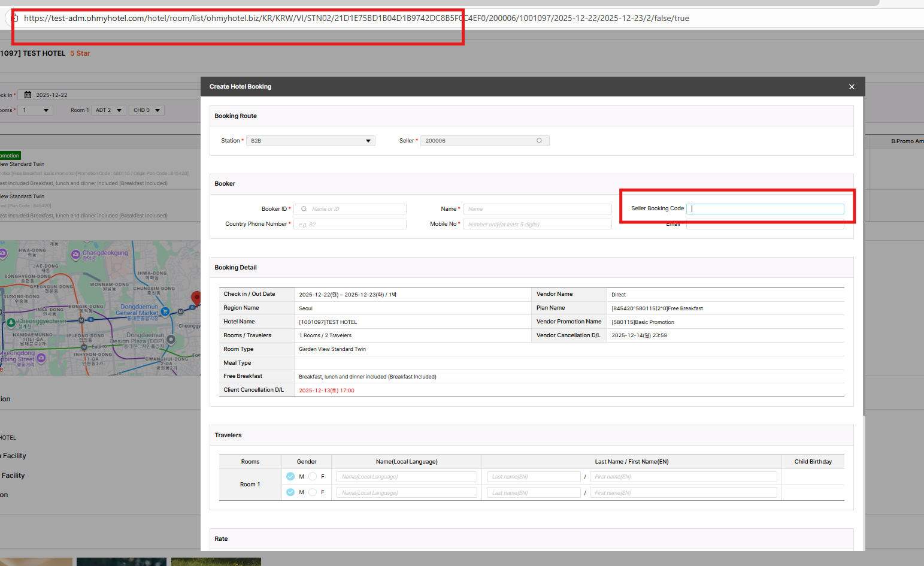Close the Create Hotel Booking dialog
Viewport: 924px width, 566px height.
[x=852, y=87]
